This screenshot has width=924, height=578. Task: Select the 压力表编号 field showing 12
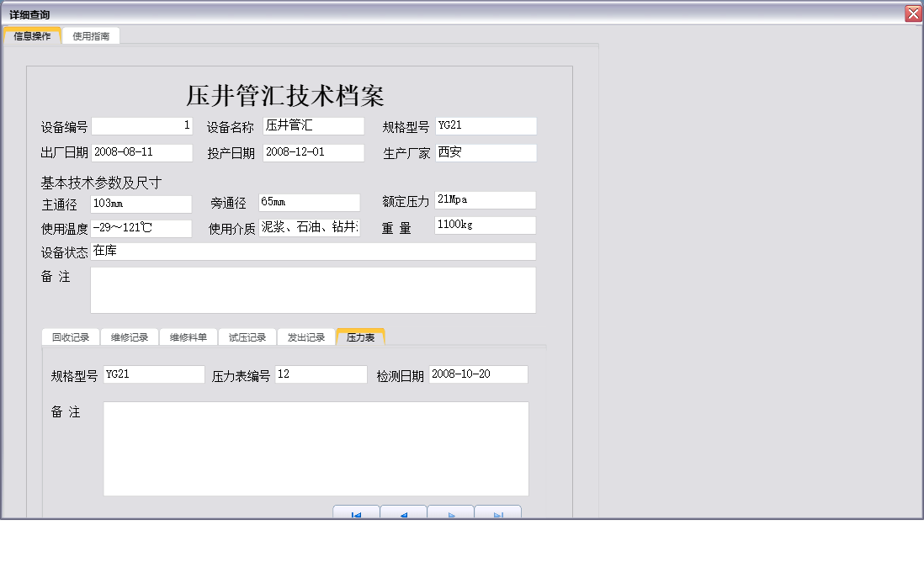[320, 374]
